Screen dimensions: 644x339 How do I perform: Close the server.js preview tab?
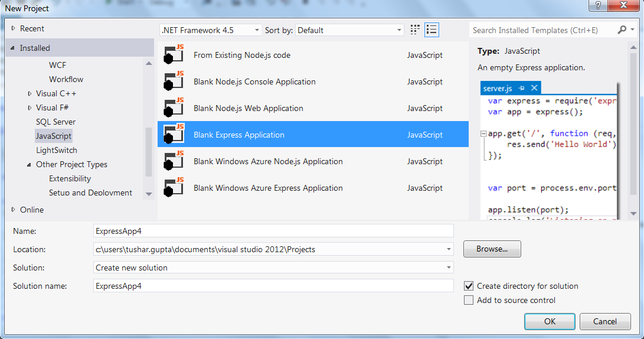[534, 88]
